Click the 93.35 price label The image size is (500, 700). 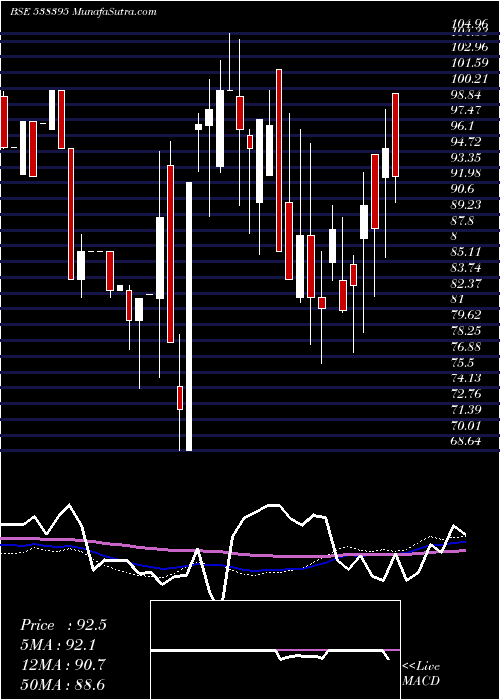point(466,158)
